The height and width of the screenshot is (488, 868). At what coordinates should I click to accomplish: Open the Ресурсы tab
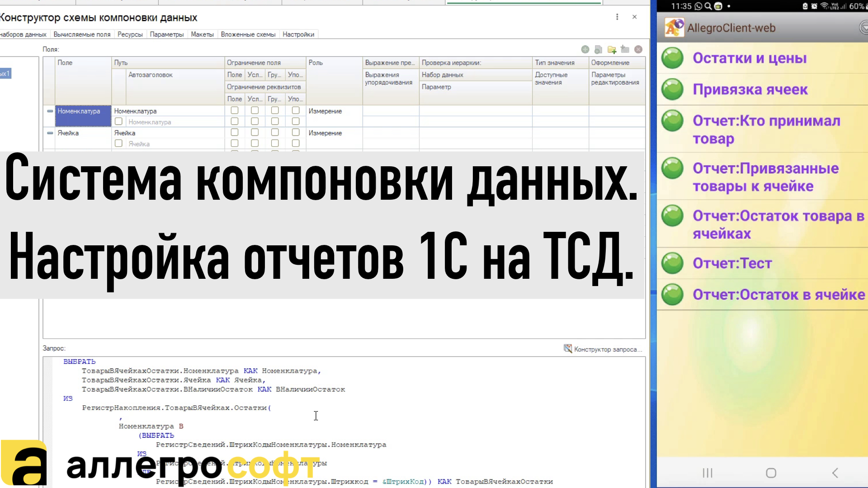[130, 34]
